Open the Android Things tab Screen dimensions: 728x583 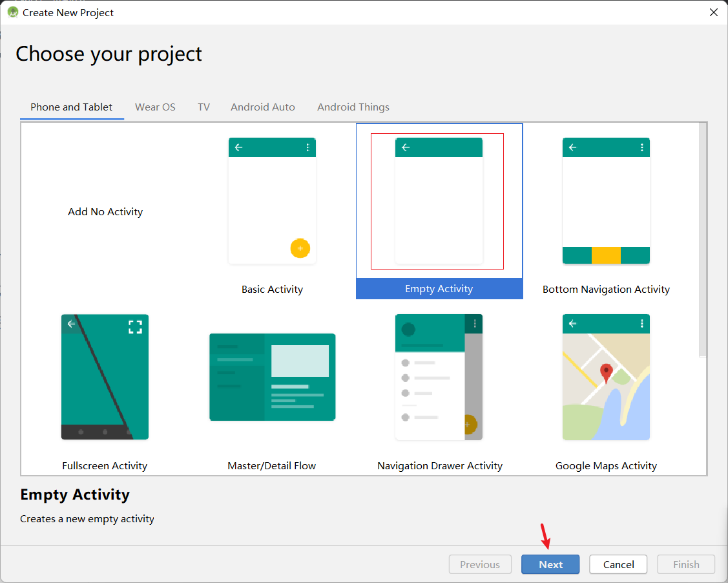coord(353,107)
